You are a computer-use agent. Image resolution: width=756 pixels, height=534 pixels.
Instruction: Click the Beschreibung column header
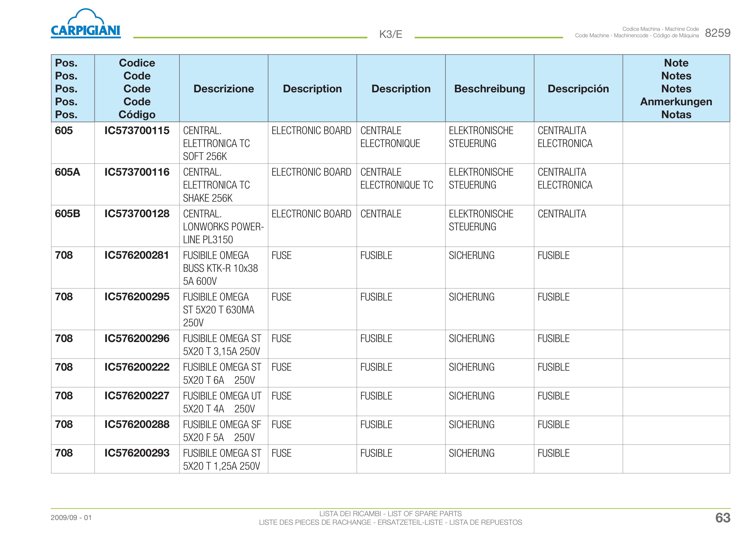pos(490,88)
